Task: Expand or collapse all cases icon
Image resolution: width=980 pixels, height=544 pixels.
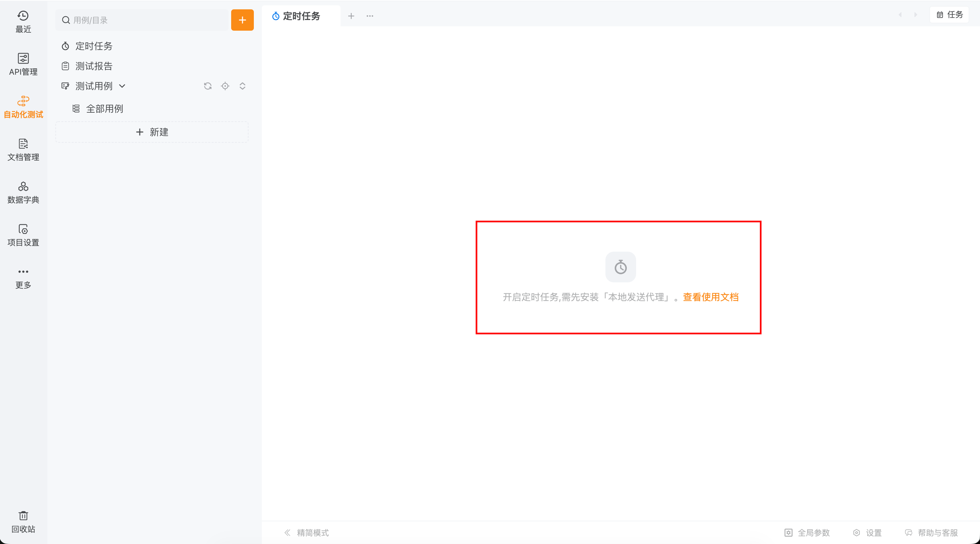Action: pyautogui.click(x=242, y=86)
